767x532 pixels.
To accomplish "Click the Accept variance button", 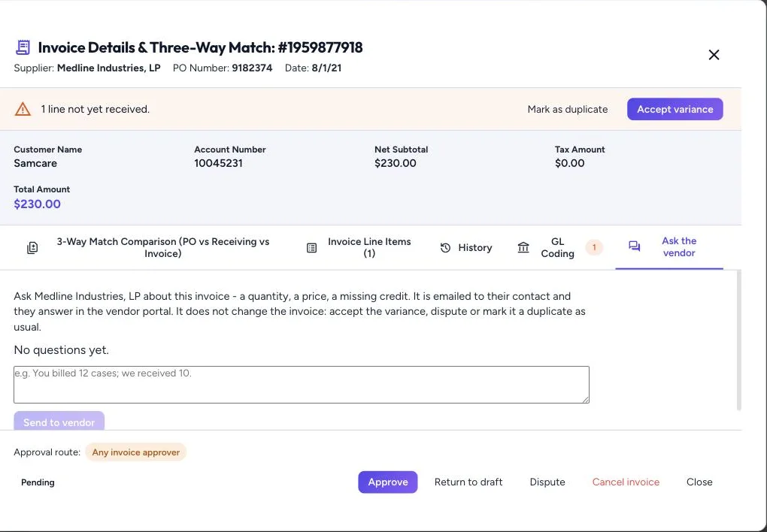I will tap(675, 109).
